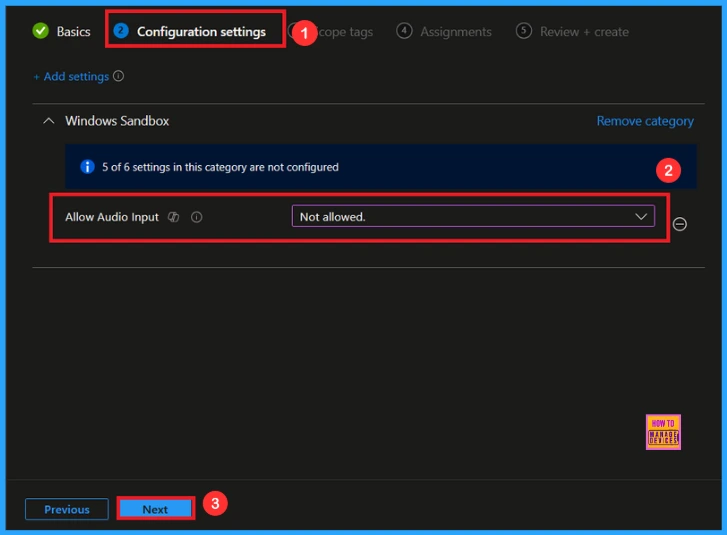Screen dimensions: 727x535
Task: Jump to the Review + create tab
Action: pyautogui.click(x=584, y=32)
